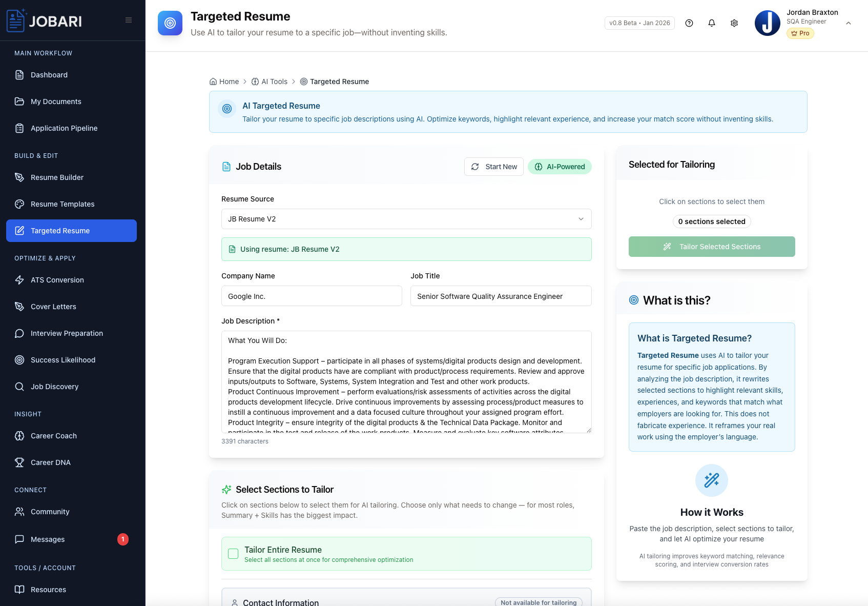Image resolution: width=868 pixels, height=606 pixels.
Task: Open Cover Letters from the sidebar
Action: coord(53,306)
